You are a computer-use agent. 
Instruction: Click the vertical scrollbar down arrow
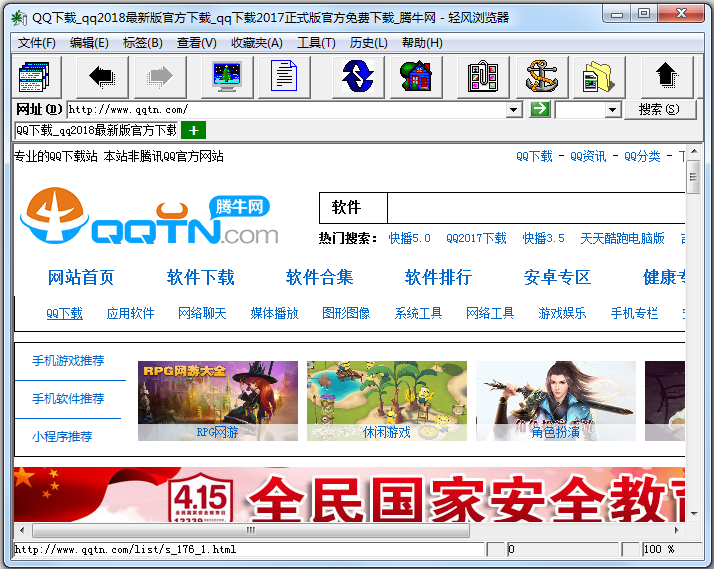(694, 514)
